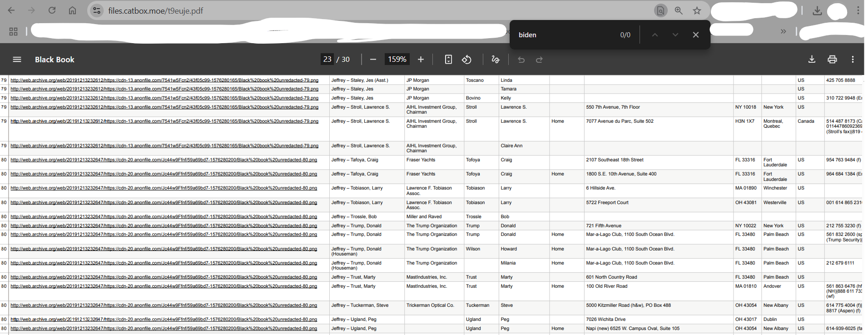Click the 'Howard' first name cell

[509, 249]
